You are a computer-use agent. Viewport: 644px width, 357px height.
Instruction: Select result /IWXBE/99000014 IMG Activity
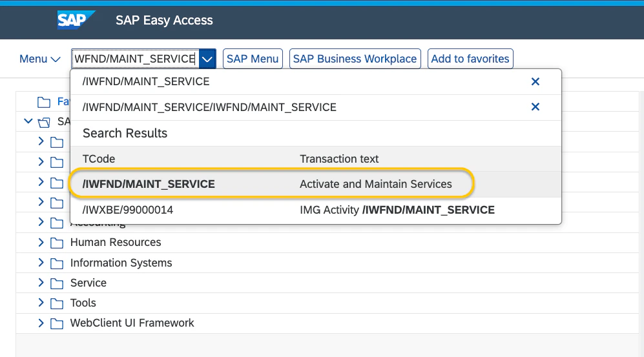coord(316,210)
